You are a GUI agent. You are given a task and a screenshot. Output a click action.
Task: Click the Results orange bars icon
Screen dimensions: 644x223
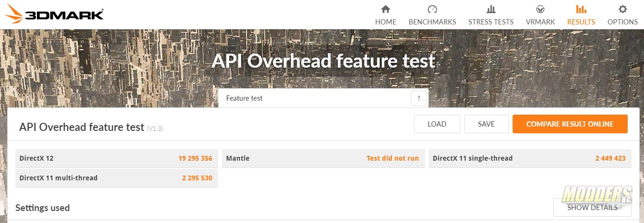[581, 9]
